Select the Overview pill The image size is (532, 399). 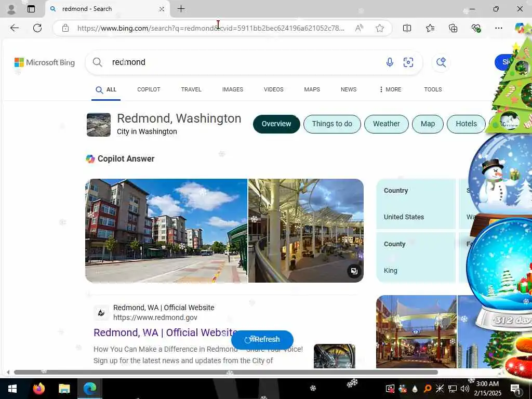coord(276,124)
